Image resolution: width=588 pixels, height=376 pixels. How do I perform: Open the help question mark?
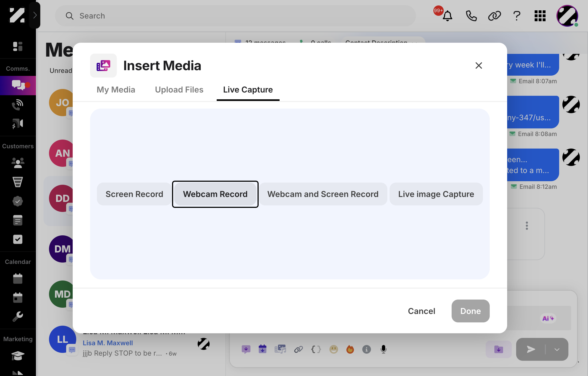tap(517, 16)
